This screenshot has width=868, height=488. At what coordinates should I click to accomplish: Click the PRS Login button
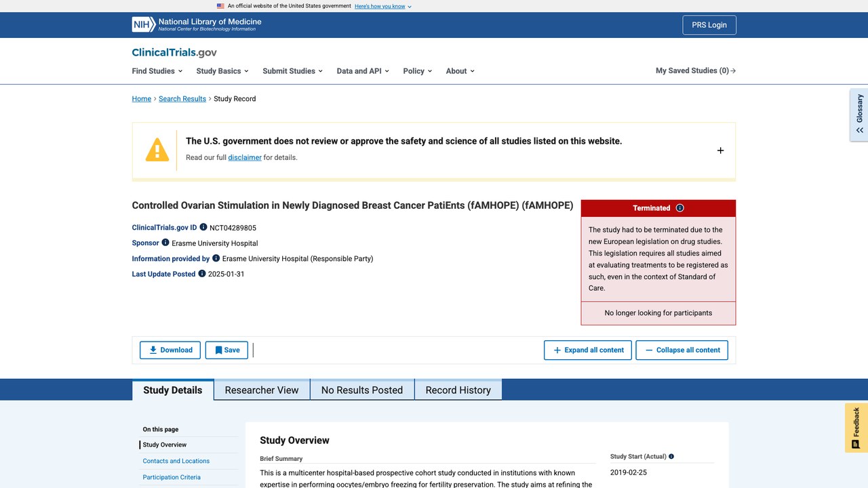pos(709,25)
